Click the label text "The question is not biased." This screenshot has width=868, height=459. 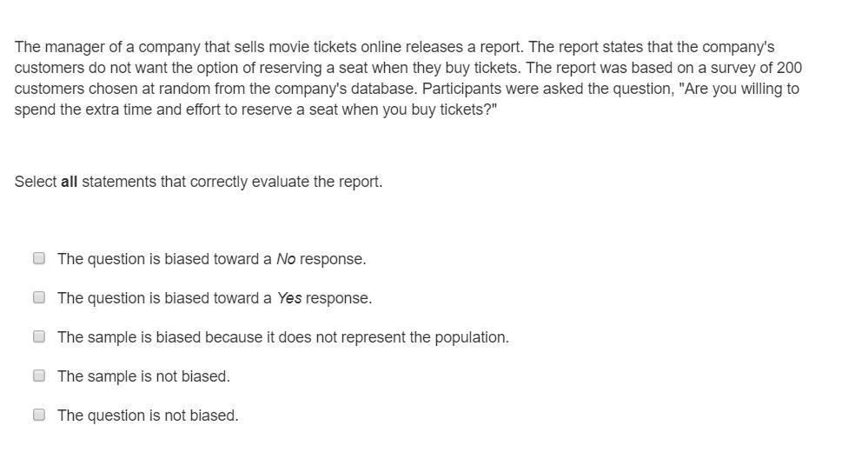pyautogui.click(x=148, y=416)
